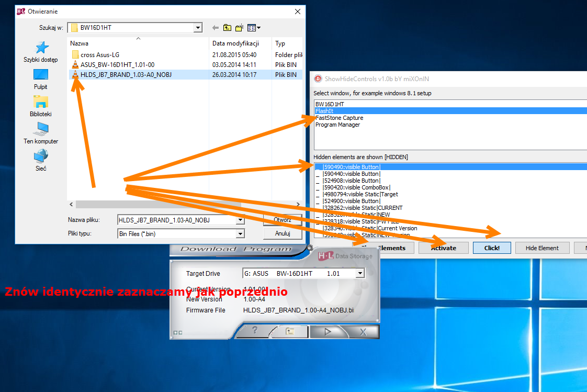Select element 590490:visible Button
The width and height of the screenshot is (587, 392).
450,167
